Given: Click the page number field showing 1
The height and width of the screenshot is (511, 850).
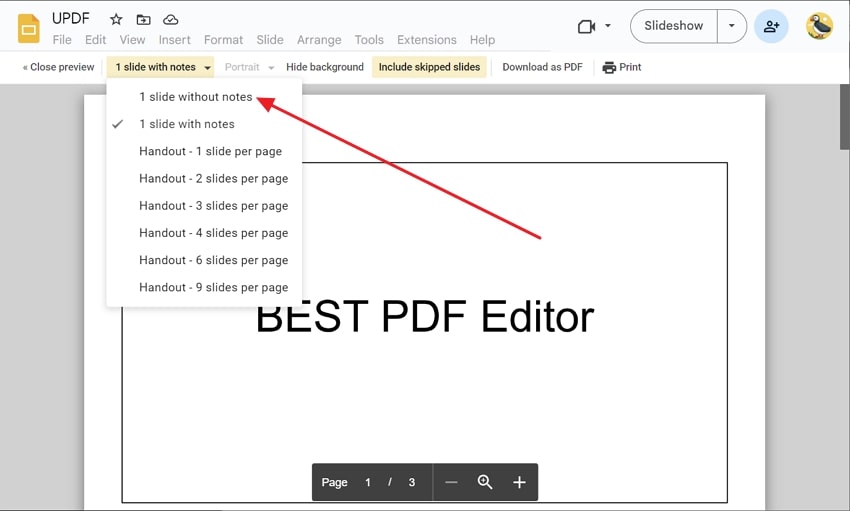Looking at the screenshot, I should (x=368, y=482).
